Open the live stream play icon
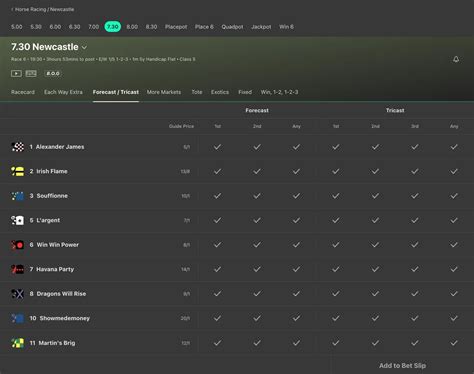This screenshot has width=474, height=374. (x=16, y=73)
